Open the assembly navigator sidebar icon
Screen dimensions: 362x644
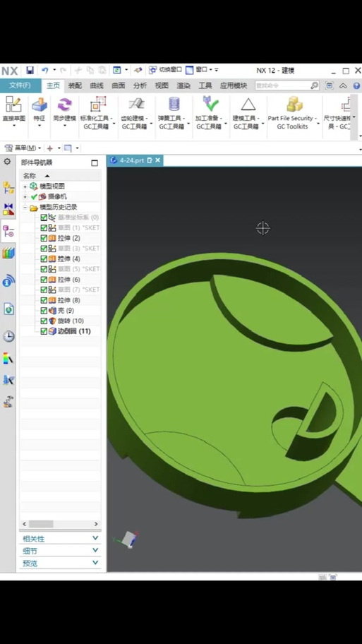pos(8,188)
